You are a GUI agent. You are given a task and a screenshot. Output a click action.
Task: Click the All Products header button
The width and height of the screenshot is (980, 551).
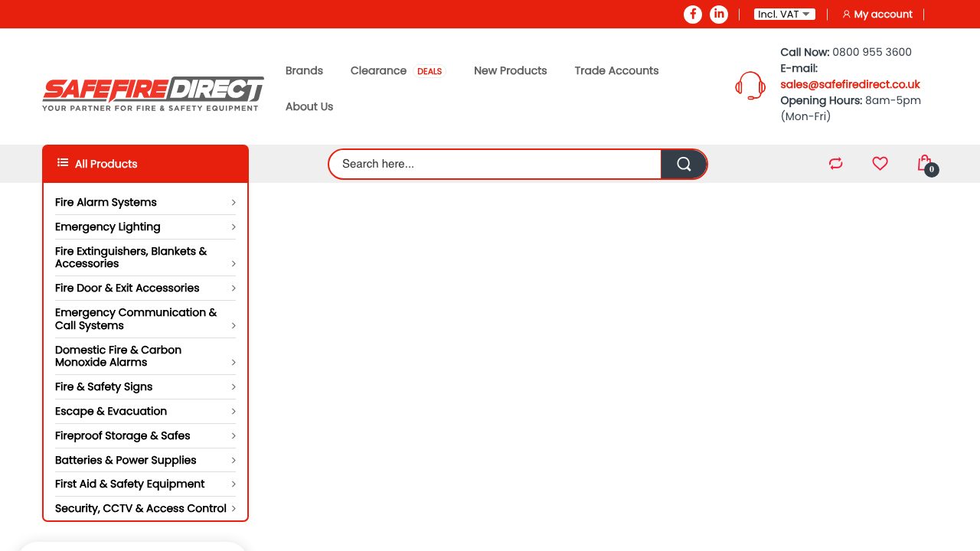pyautogui.click(x=145, y=164)
